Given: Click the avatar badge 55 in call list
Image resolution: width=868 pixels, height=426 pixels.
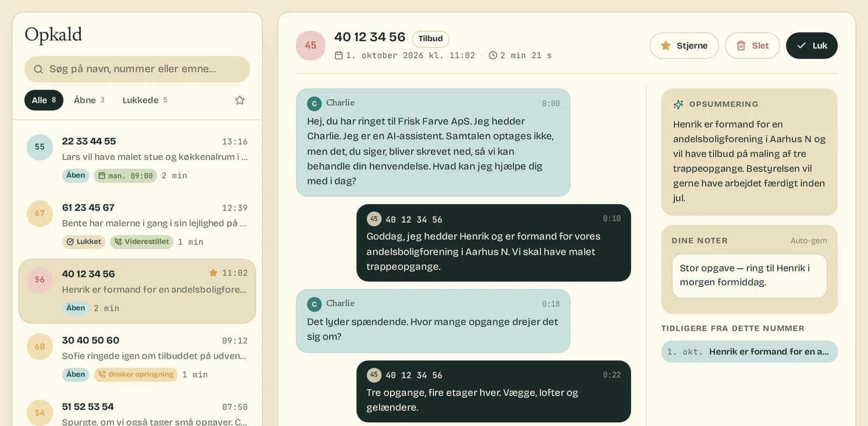Looking at the screenshot, I should [40, 147].
